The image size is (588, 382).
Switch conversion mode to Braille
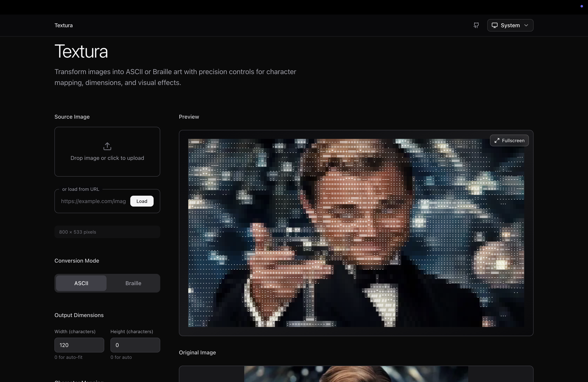pyautogui.click(x=133, y=283)
